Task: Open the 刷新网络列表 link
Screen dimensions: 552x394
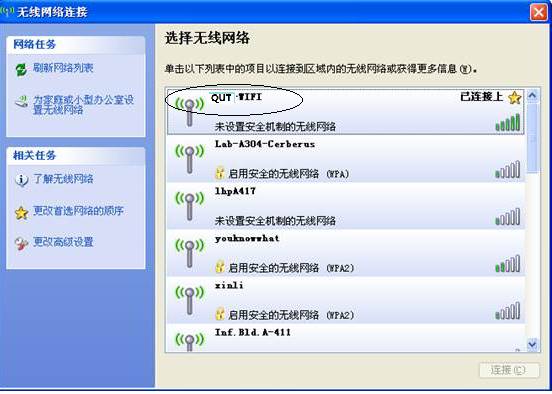Action: coord(63,68)
